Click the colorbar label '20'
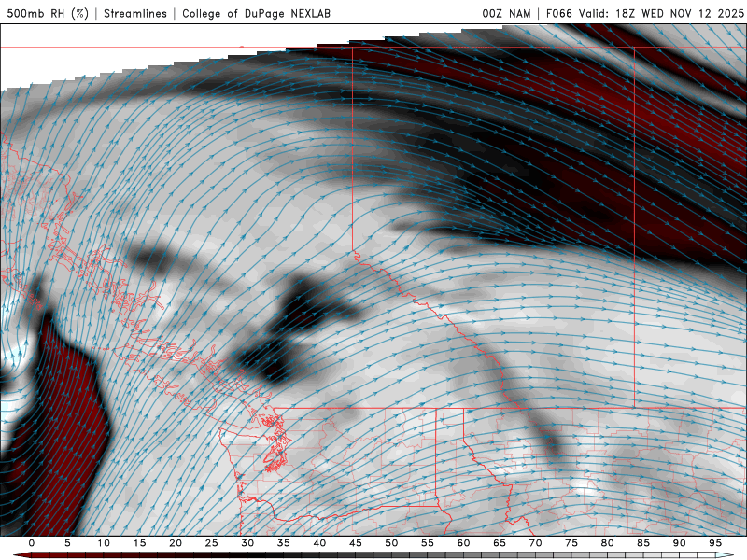747x560 pixels. 176,543
